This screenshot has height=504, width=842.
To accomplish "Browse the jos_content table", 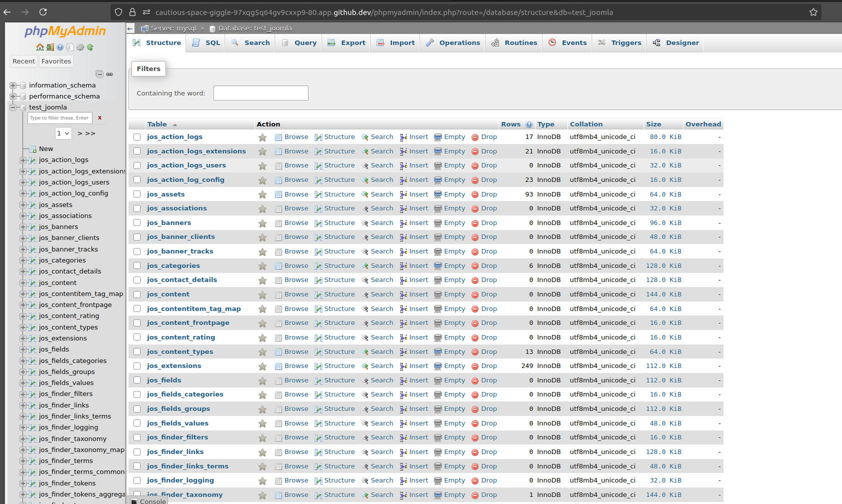I will pyautogui.click(x=296, y=294).
